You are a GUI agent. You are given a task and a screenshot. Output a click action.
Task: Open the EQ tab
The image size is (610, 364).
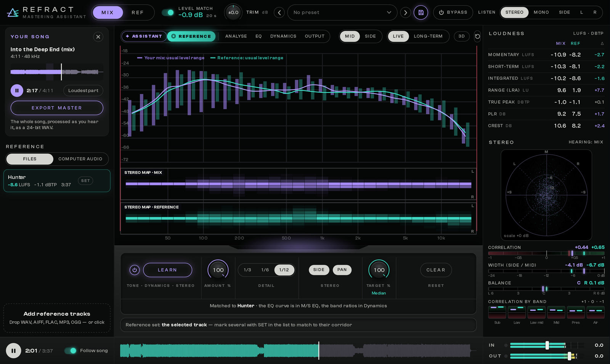(x=258, y=36)
